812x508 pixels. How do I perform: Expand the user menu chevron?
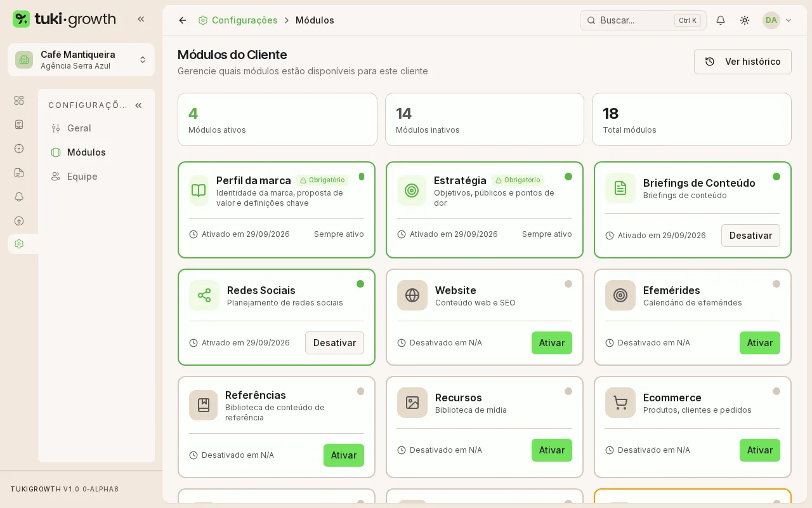(789, 20)
